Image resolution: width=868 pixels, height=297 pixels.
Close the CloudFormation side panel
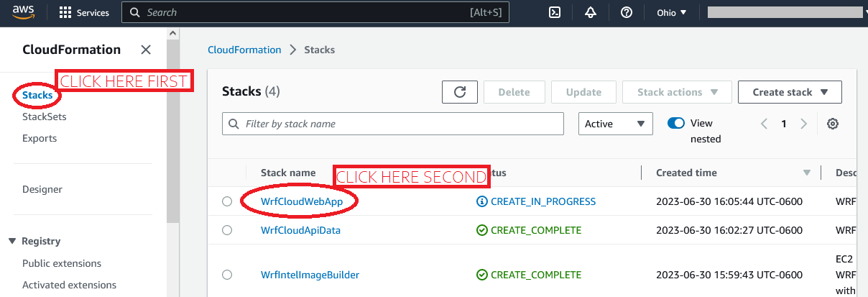pyautogui.click(x=146, y=50)
